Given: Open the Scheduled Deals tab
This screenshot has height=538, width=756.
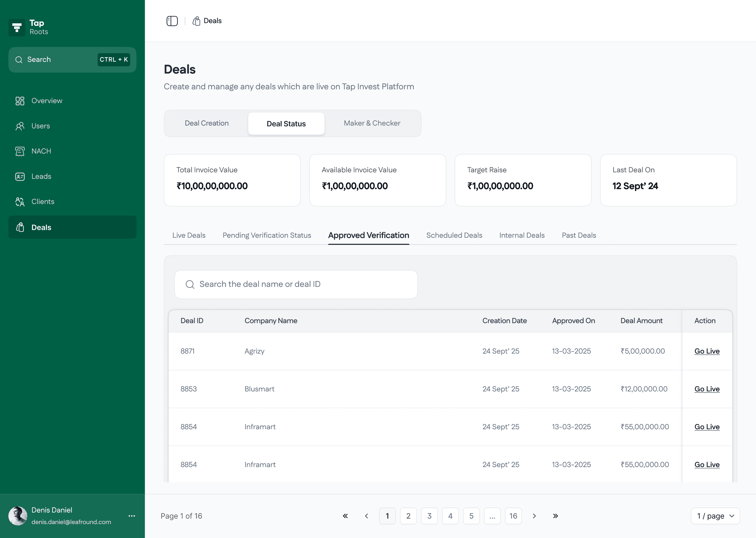Looking at the screenshot, I should [454, 235].
